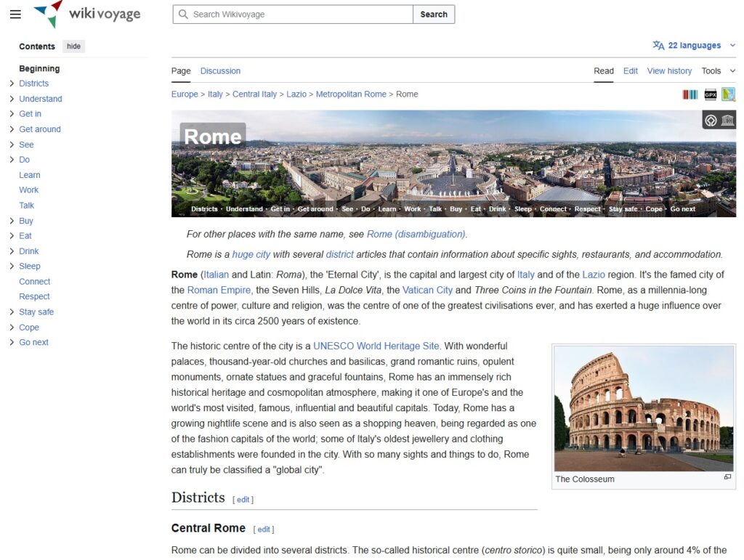Switch to the Discussion tab

[x=220, y=70]
